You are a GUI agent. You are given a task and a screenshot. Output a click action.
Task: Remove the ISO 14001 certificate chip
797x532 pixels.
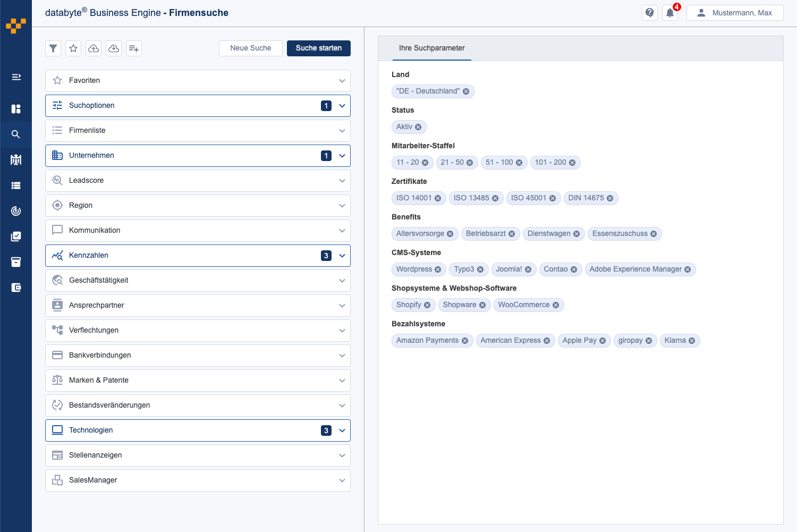(x=438, y=198)
